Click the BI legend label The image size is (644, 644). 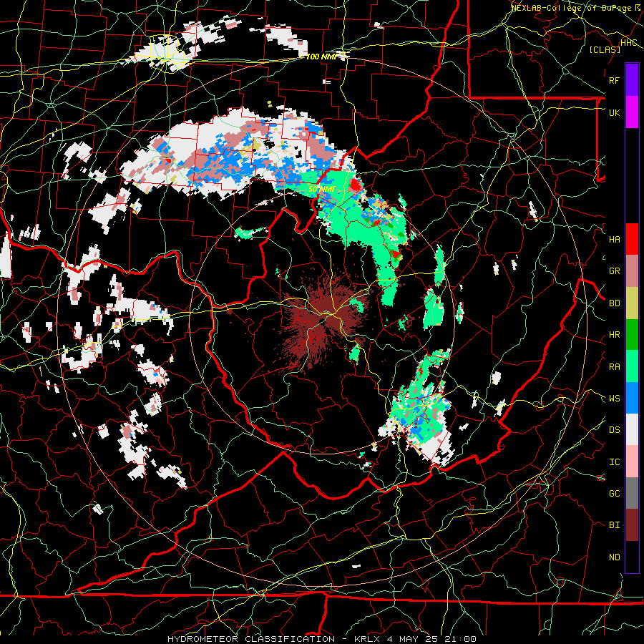614,525
